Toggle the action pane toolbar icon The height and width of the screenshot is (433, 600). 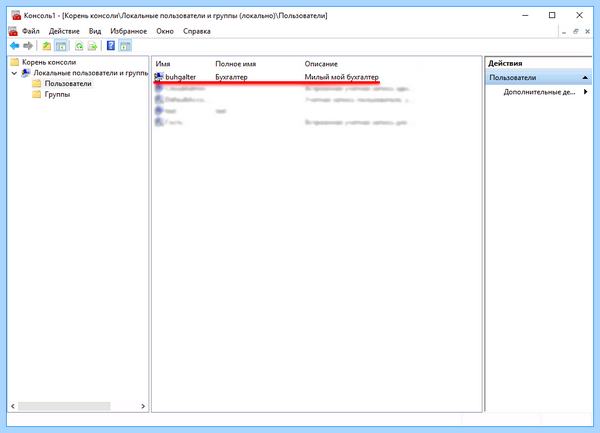click(x=125, y=46)
